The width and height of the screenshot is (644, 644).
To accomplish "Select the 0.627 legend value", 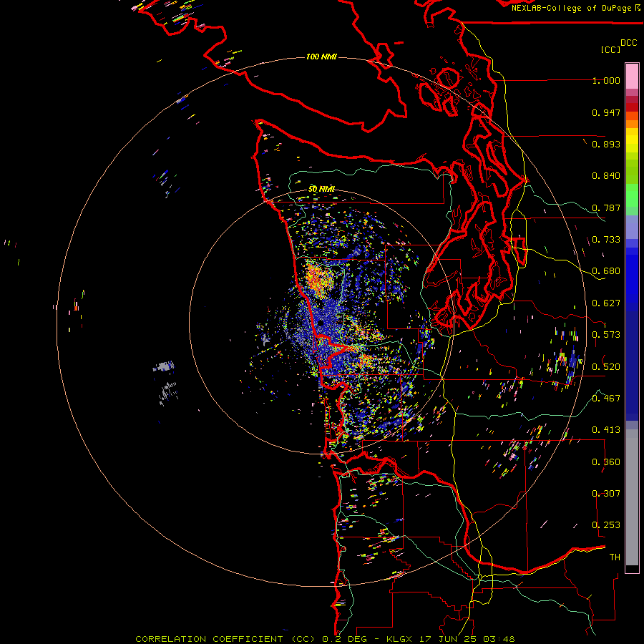I will click(x=606, y=303).
